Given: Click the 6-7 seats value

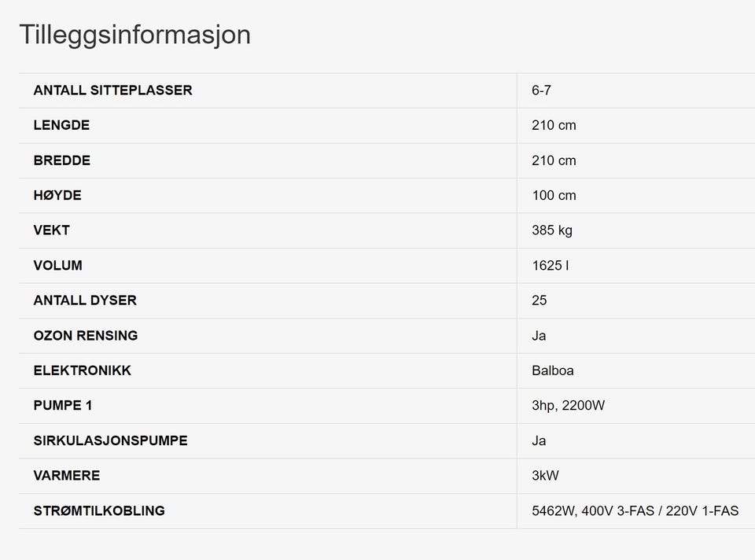Looking at the screenshot, I should click(541, 90).
